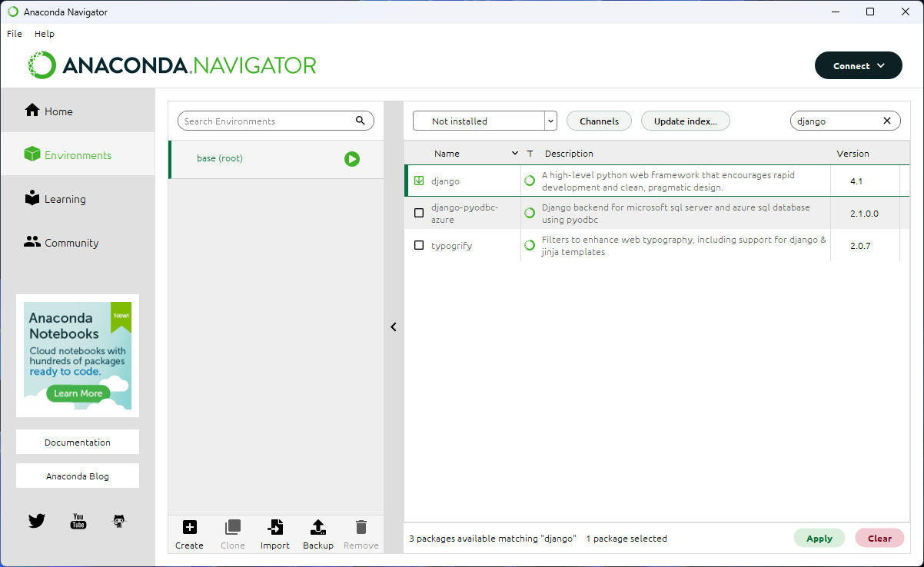Viewport: 924px width, 567px height.
Task: Open the Documentation page
Action: 77,442
